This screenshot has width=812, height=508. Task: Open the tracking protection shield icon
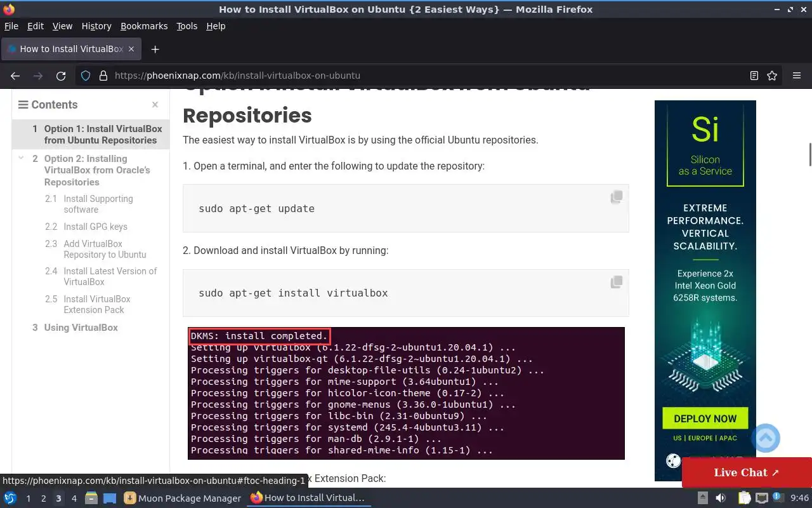click(86, 76)
